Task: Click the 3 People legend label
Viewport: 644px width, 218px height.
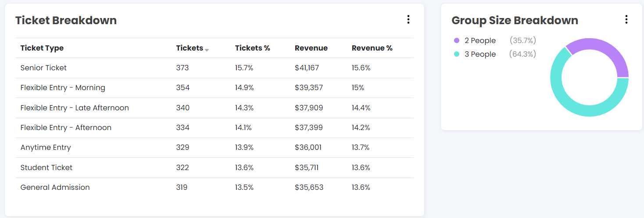Action: (480, 54)
